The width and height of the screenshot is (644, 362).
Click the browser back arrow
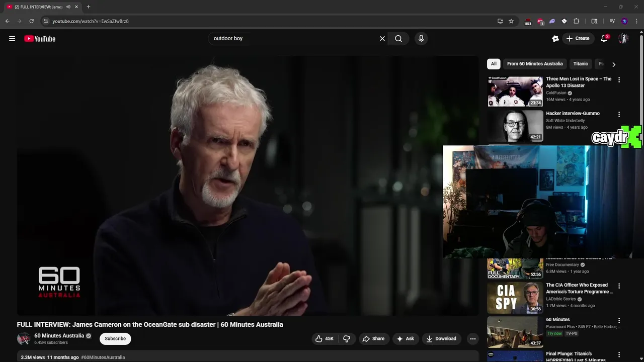8,21
